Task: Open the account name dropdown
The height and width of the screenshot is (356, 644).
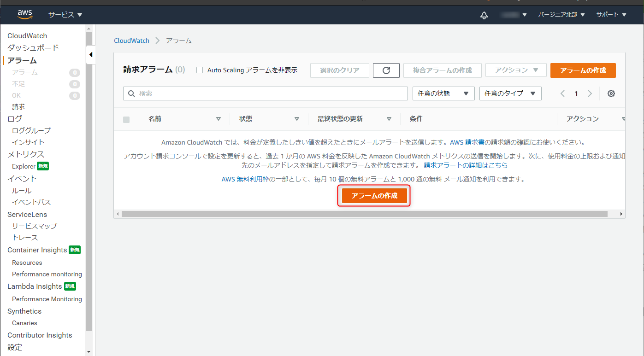Action: [514, 15]
